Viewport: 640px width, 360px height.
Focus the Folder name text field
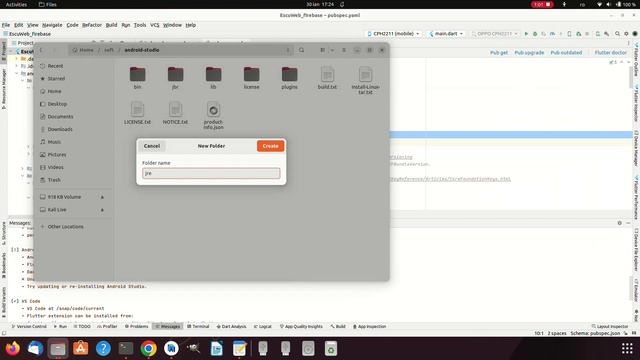[211, 173]
